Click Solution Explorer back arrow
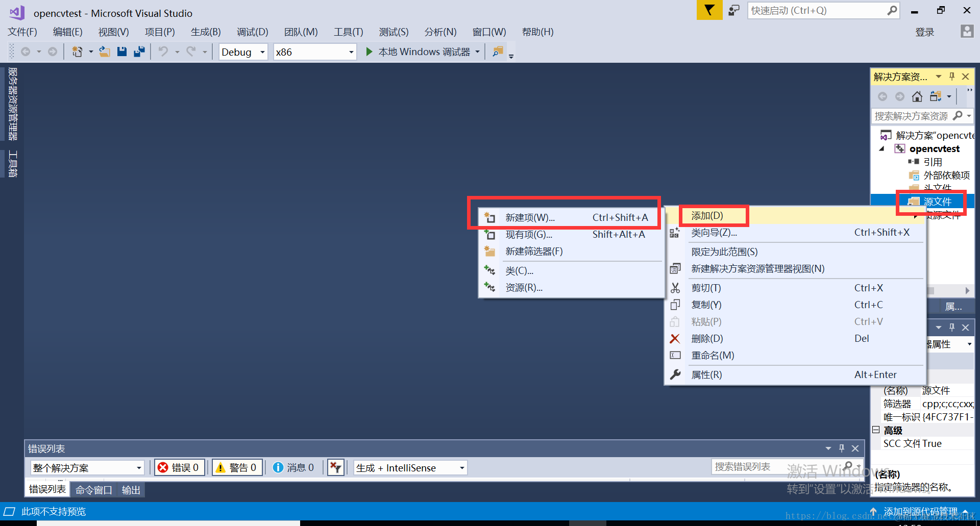 (883, 96)
